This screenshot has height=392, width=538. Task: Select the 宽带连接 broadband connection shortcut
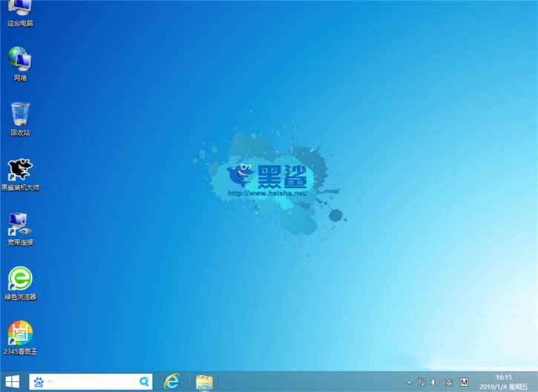click(x=20, y=226)
